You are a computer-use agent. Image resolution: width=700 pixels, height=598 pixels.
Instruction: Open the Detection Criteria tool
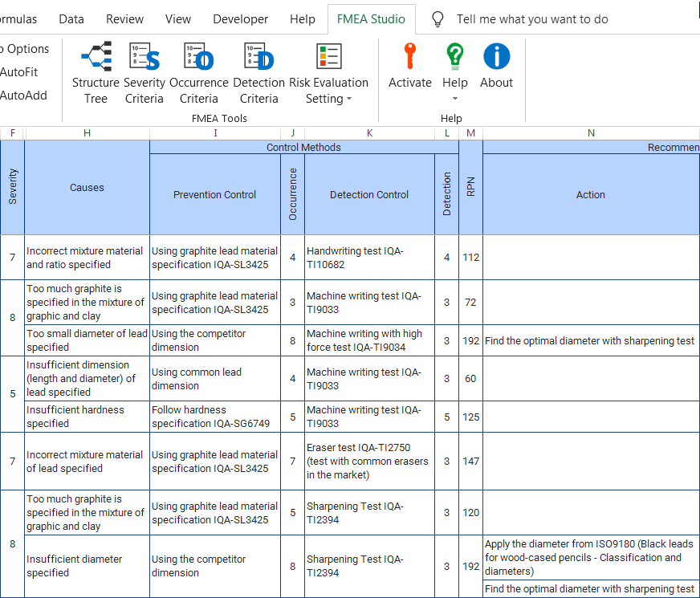pos(258,68)
